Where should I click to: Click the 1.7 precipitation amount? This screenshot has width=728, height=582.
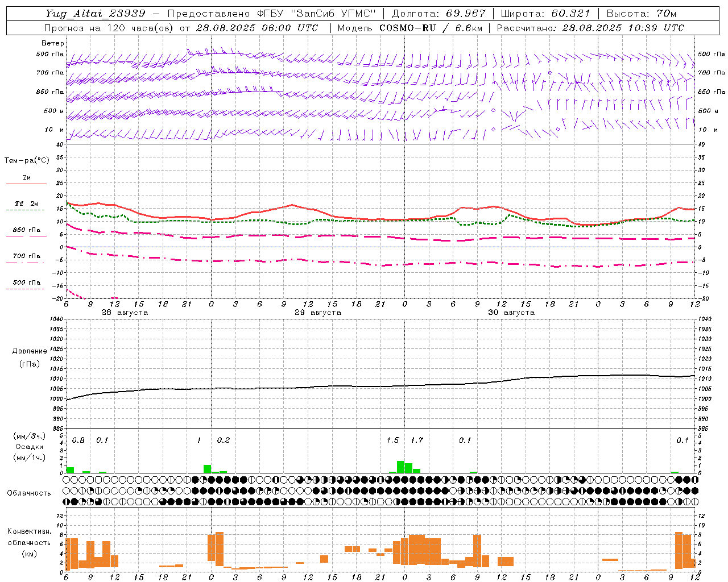[417, 440]
